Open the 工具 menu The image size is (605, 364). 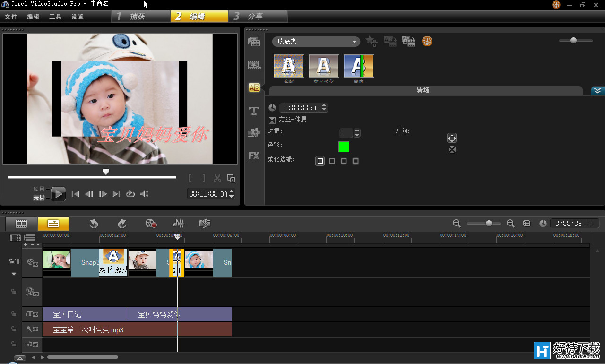coord(55,17)
